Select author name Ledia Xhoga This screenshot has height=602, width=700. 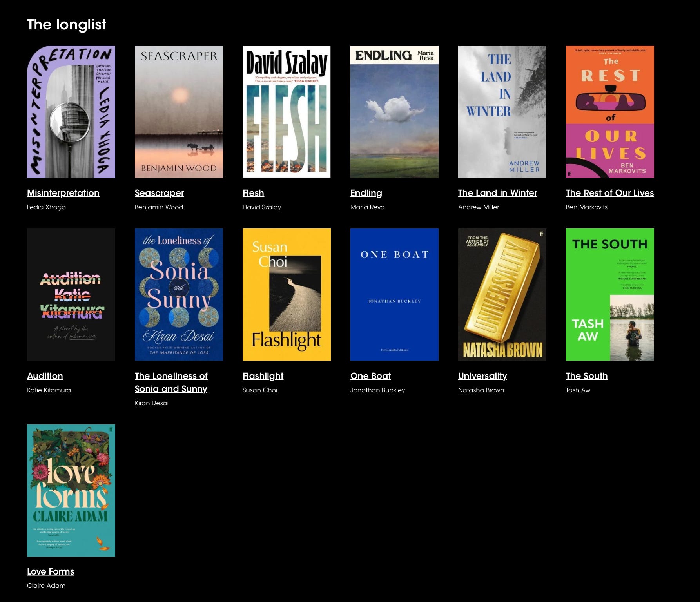[x=46, y=207]
